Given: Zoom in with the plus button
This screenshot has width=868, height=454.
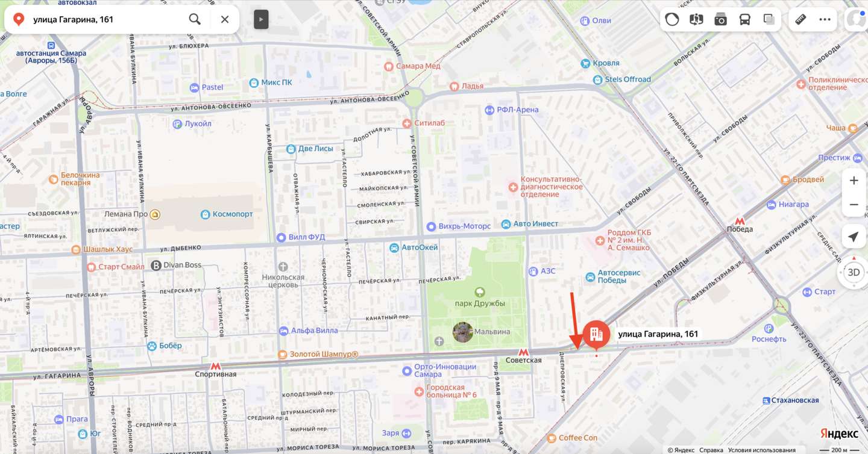Looking at the screenshot, I should point(854,181).
